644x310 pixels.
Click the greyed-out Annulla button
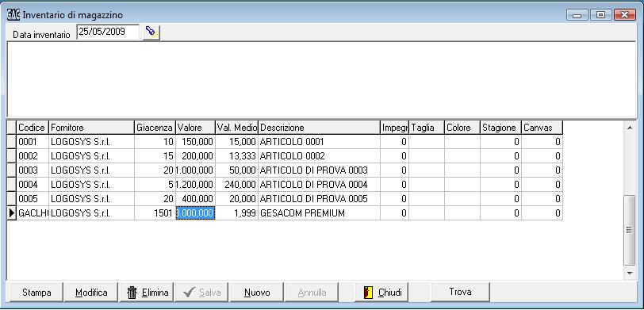[312, 293]
